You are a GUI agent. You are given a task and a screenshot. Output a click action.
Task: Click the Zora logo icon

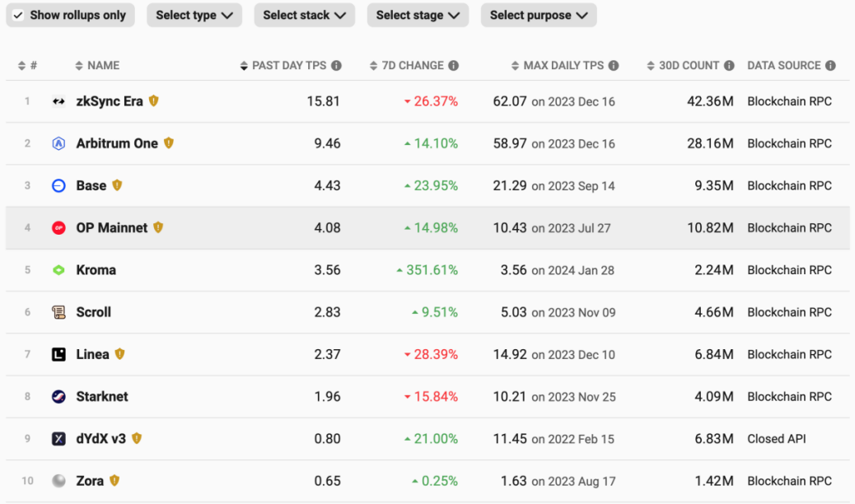pos(58,481)
